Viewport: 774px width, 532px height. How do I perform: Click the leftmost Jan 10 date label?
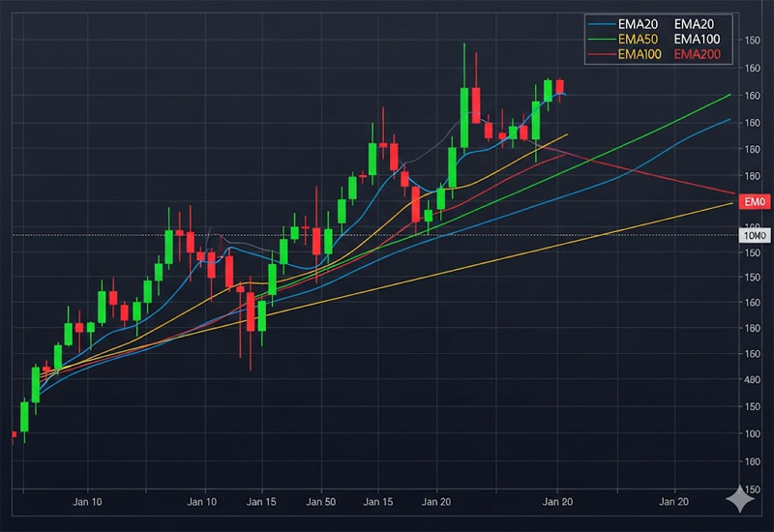tap(87, 503)
